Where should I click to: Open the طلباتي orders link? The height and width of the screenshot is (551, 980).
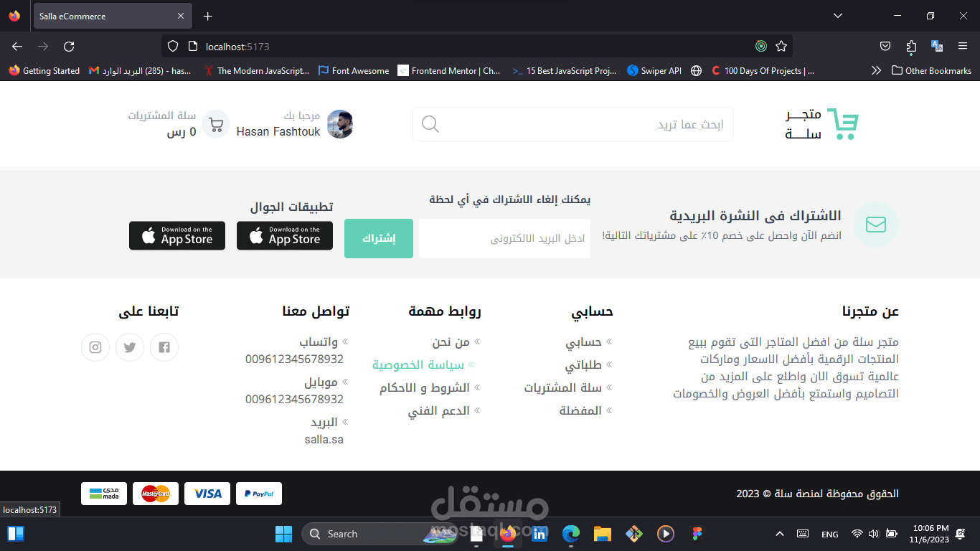(583, 365)
